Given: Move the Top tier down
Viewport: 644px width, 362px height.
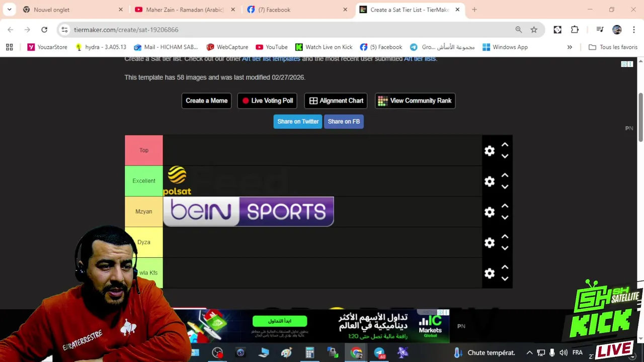Looking at the screenshot, I should (x=505, y=156).
